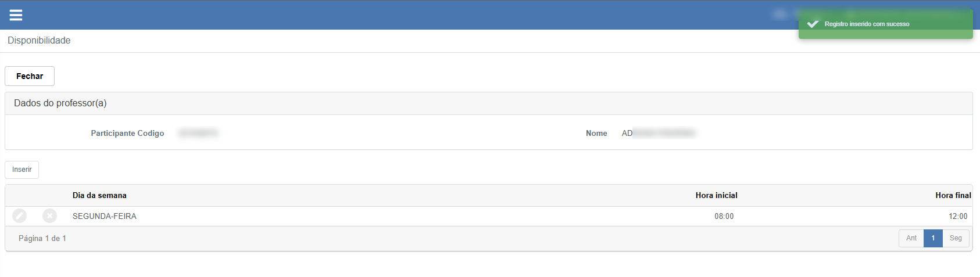Click the 12:00 end time cell

(x=958, y=217)
